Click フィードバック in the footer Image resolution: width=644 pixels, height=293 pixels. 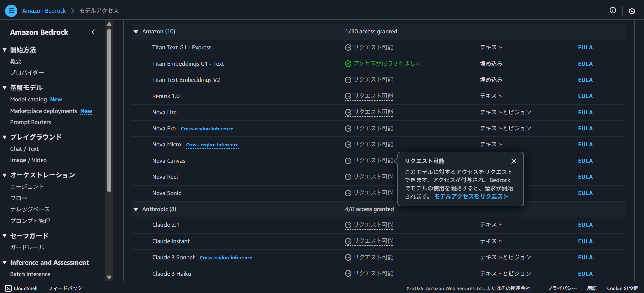pos(65,288)
